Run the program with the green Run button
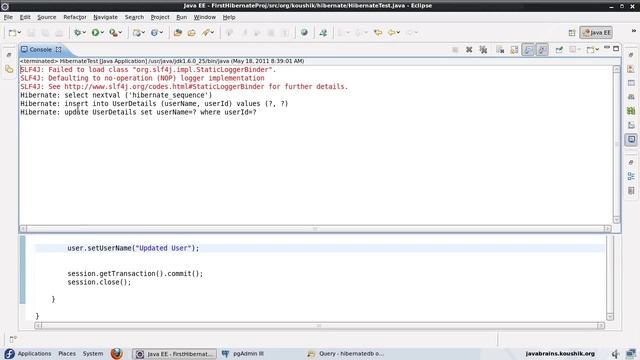Viewport: 640px width, 360px height. 95,33
